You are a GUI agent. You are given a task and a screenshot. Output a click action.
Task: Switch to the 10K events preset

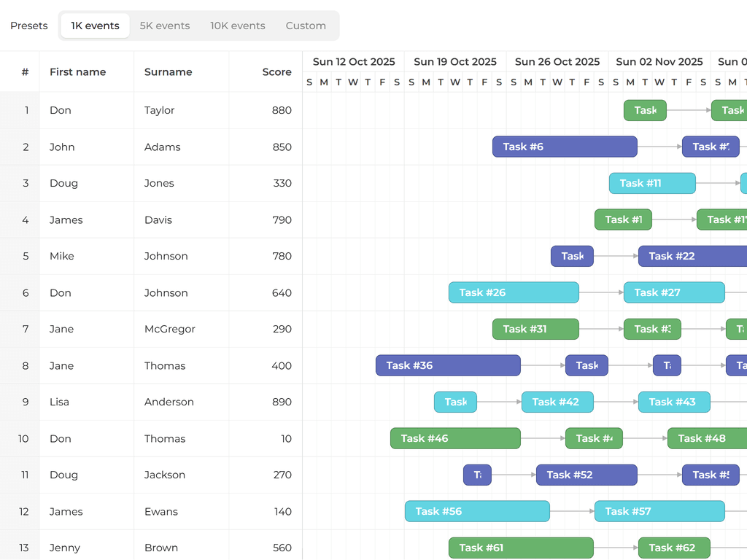pos(237,25)
